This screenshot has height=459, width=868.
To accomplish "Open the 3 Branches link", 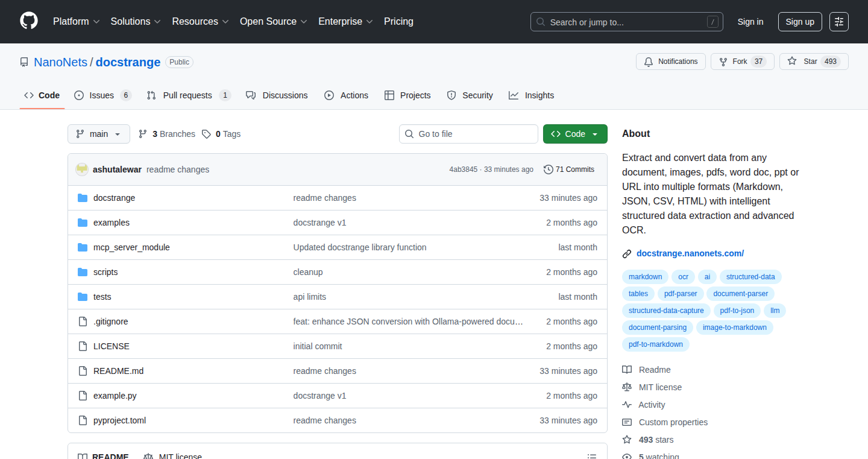I will (167, 134).
